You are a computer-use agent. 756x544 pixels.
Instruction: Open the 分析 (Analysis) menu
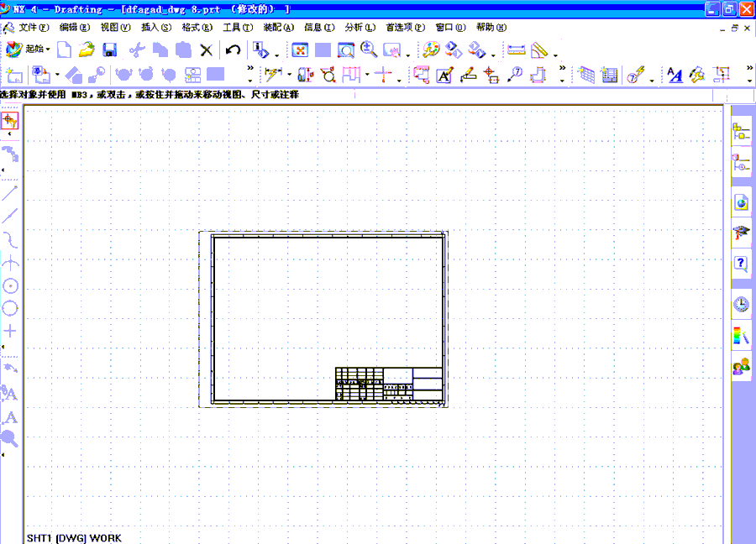360,28
